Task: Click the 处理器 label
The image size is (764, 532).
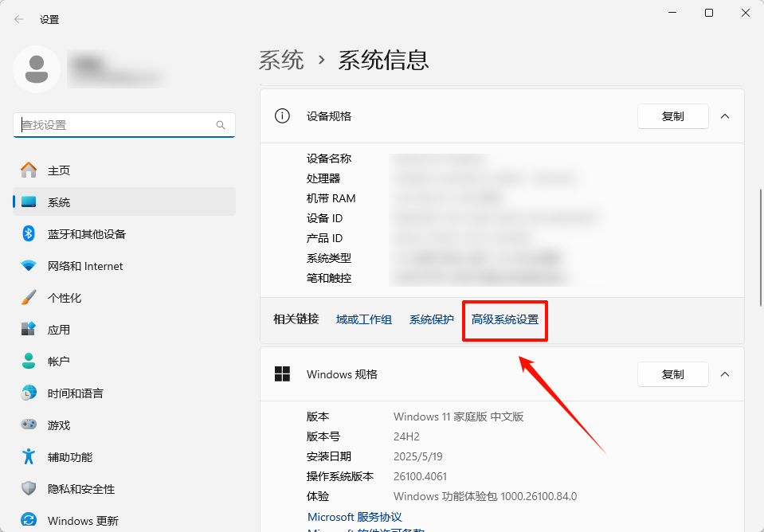Action: (323, 178)
